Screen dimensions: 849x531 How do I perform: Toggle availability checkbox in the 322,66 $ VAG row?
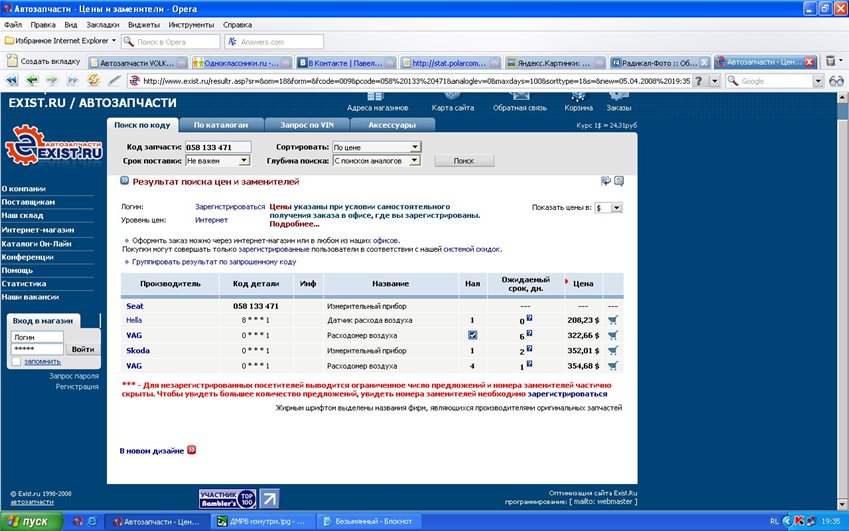click(472, 335)
